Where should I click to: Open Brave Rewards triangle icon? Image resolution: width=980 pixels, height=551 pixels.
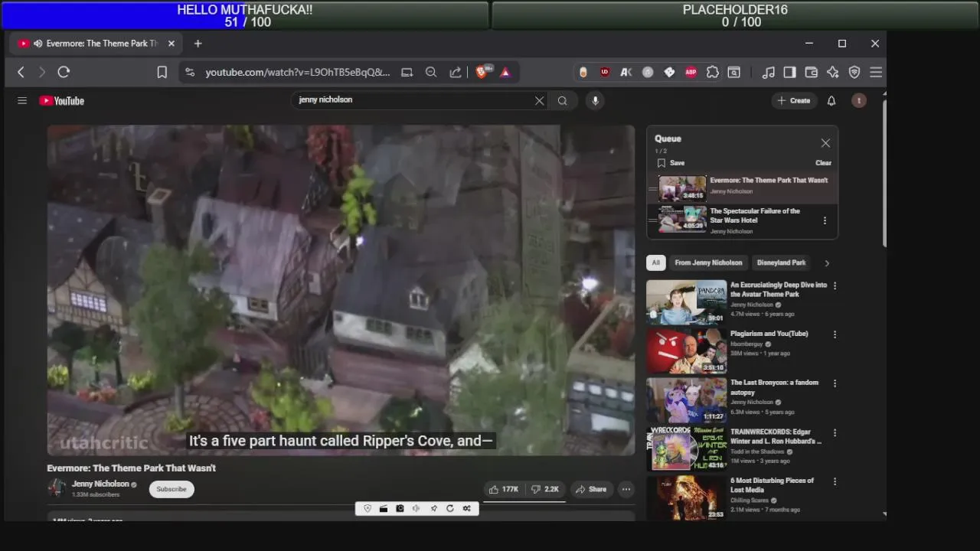point(505,72)
